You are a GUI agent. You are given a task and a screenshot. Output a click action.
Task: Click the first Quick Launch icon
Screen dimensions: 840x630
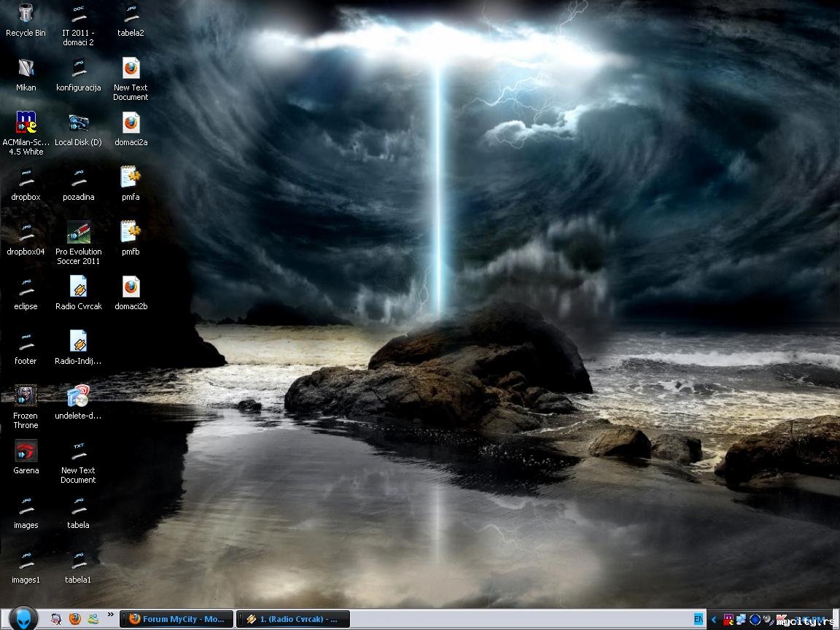[56, 619]
